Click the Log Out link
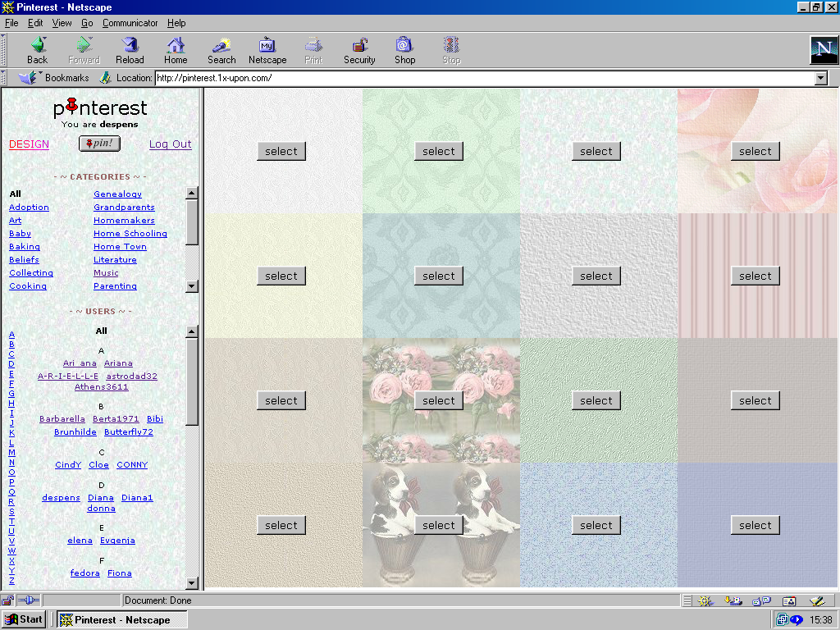The height and width of the screenshot is (630, 840). click(x=170, y=144)
